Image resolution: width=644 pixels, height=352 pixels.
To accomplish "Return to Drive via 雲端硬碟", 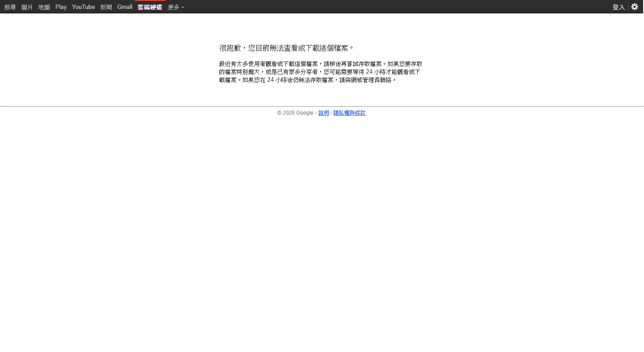I will pyautogui.click(x=150, y=7).
